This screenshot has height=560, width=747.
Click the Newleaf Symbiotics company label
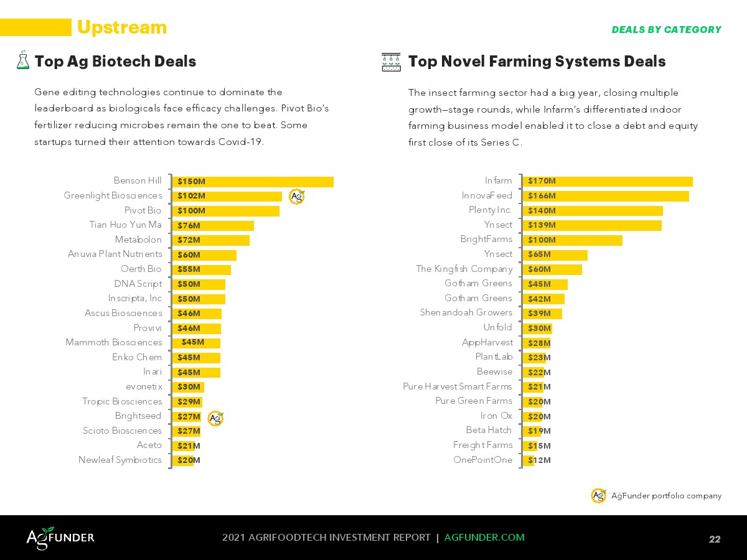[x=120, y=460]
